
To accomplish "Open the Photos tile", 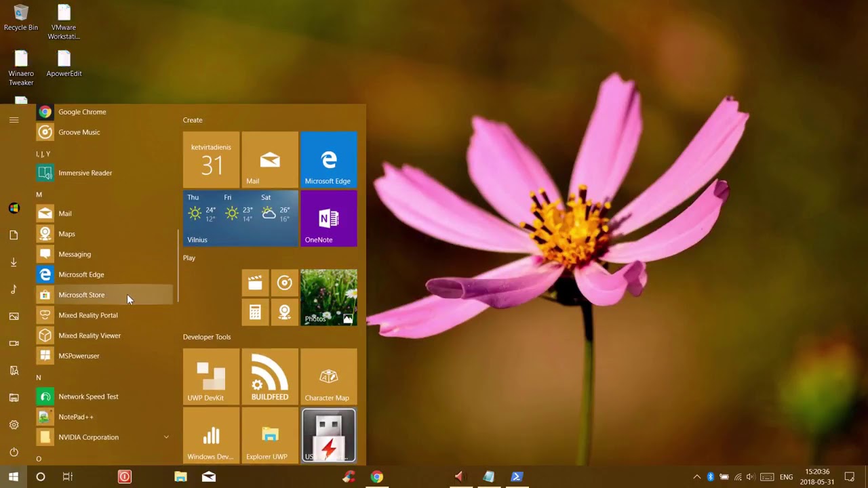I will [x=329, y=298].
